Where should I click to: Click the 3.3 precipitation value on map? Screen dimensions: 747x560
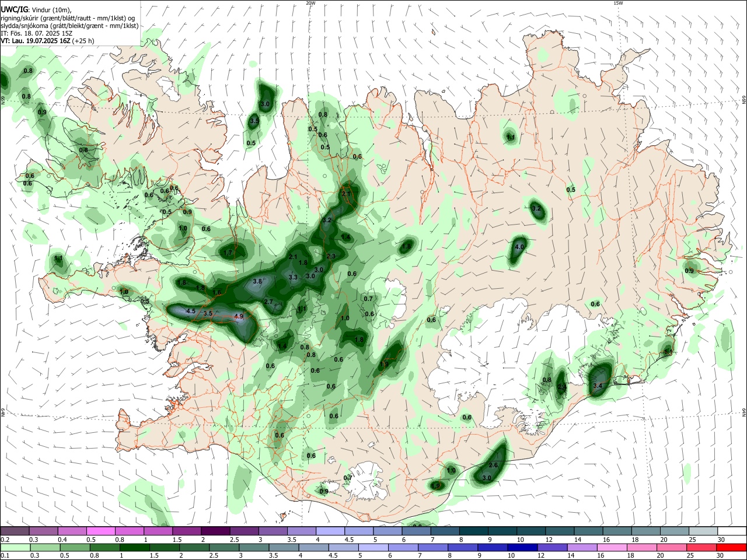point(293,277)
